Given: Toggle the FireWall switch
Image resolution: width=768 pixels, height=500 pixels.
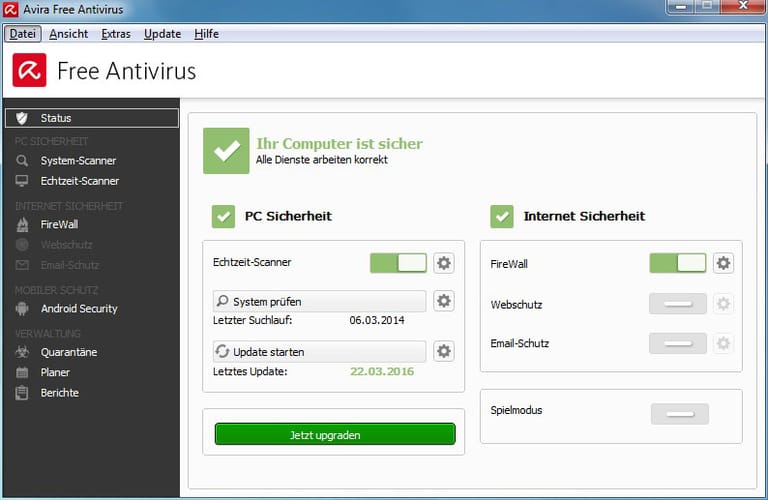Looking at the screenshot, I should coord(678,263).
